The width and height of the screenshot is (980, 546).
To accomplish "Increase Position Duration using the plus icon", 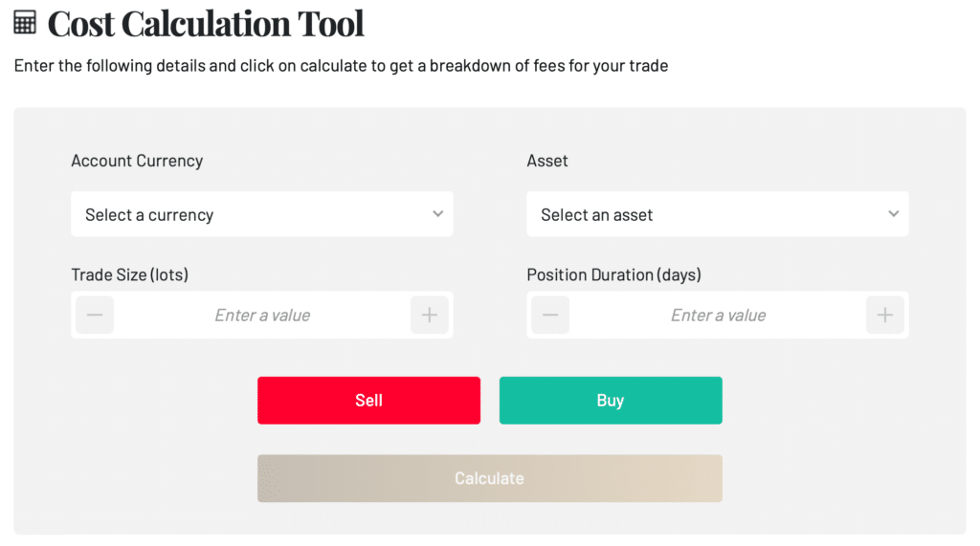I will [x=885, y=315].
